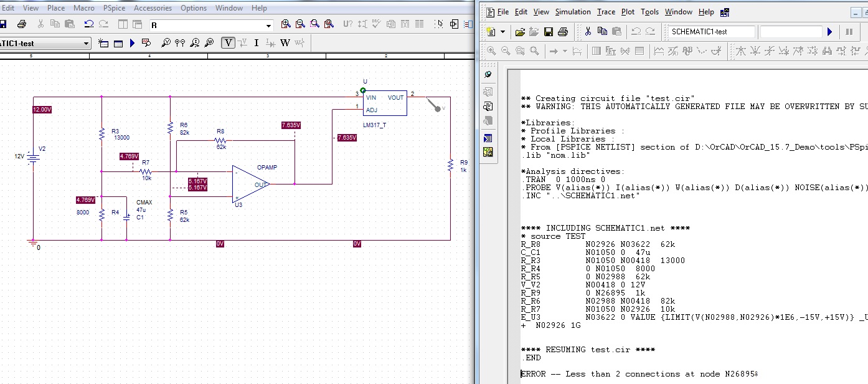Open the Place menu in schematic editor
This screenshot has height=384, width=868.
pyautogui.click(x=56, y=8)
